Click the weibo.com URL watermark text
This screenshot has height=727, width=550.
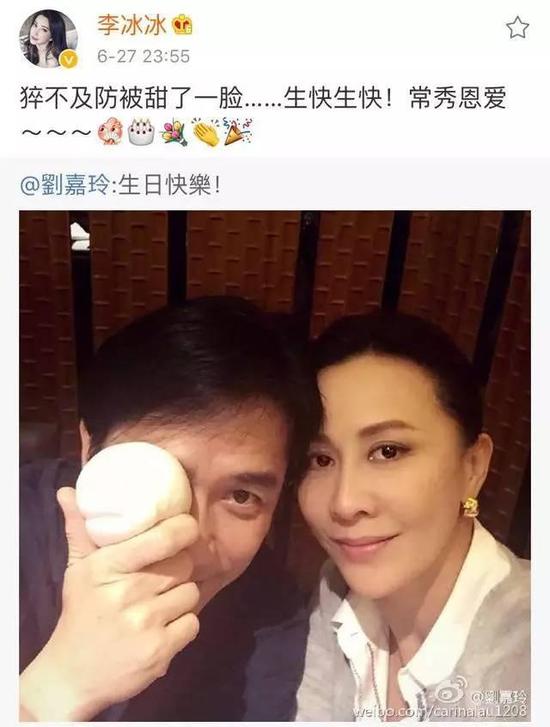click(x=440, y=712)
